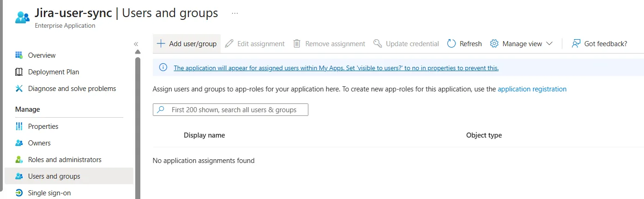Click the Owners people icon
Viewport: 644px width, 199px height.
point(19,143)
